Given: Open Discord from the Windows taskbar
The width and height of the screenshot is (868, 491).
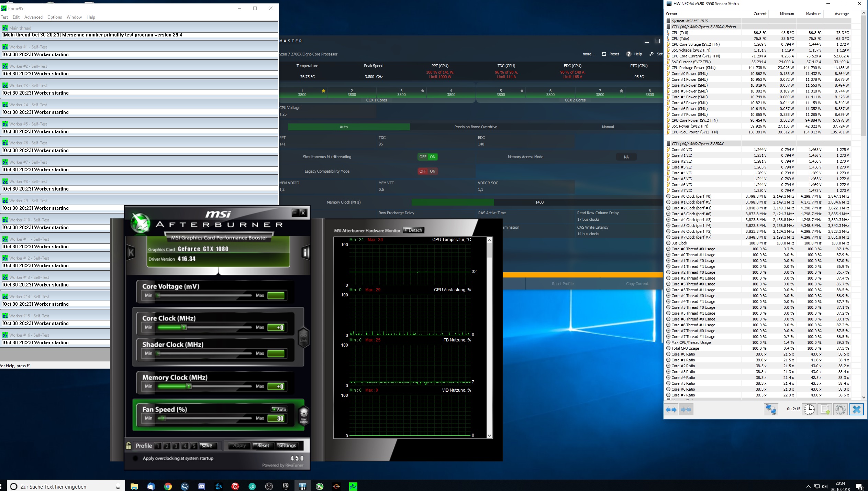Looking at the screenshot, I should click(202, 486).
